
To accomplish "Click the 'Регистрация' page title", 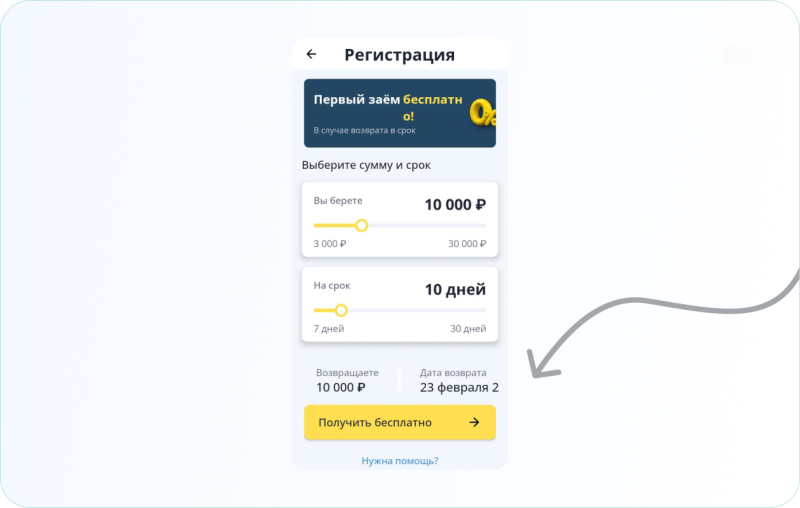I will [x=399, y=55].
